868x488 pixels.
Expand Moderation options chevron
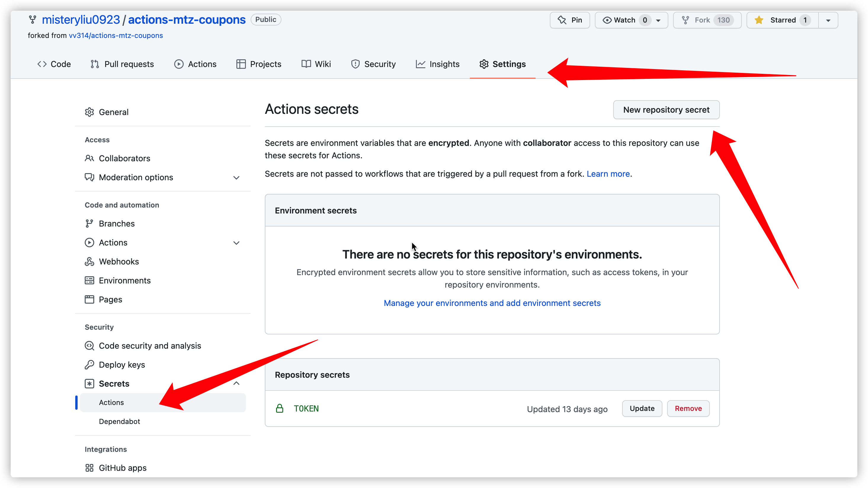tap(236, 177)
